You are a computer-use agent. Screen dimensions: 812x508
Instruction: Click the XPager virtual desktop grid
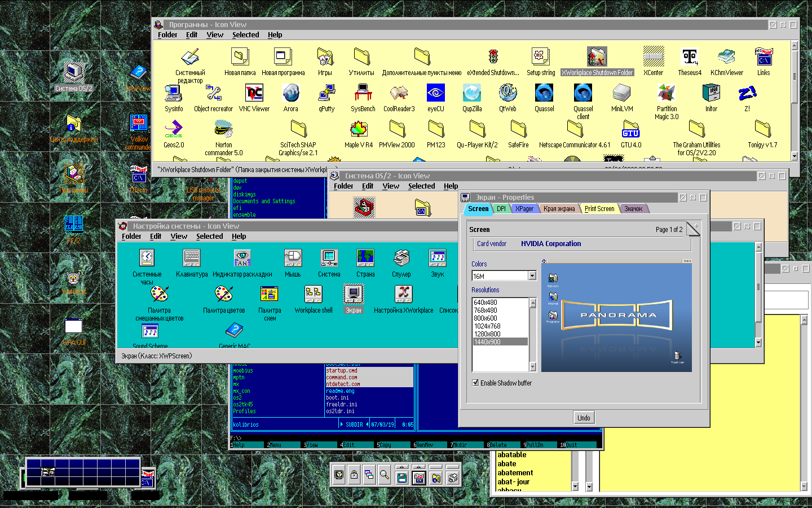[x=83, y=472]
